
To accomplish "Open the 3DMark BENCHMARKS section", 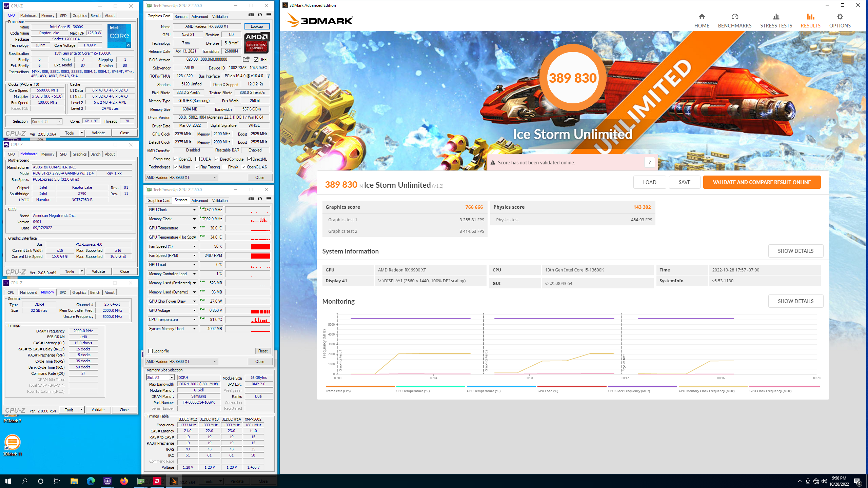I will coord(734,21).
